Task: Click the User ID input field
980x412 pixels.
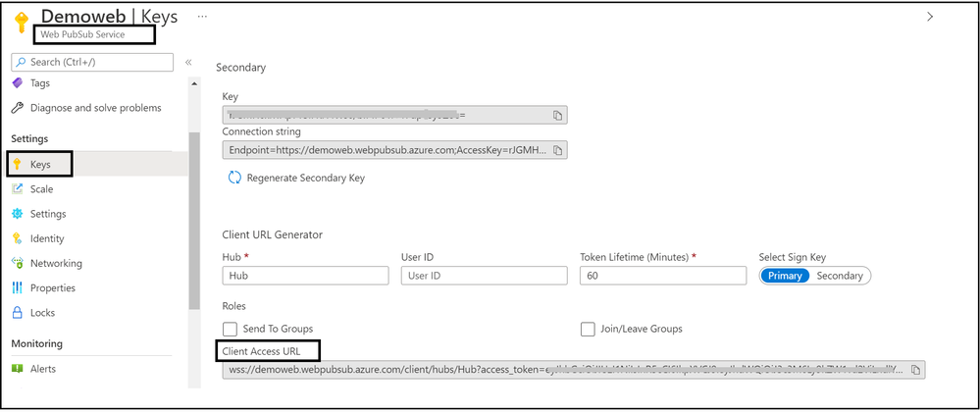Action: tap(485, 276)
